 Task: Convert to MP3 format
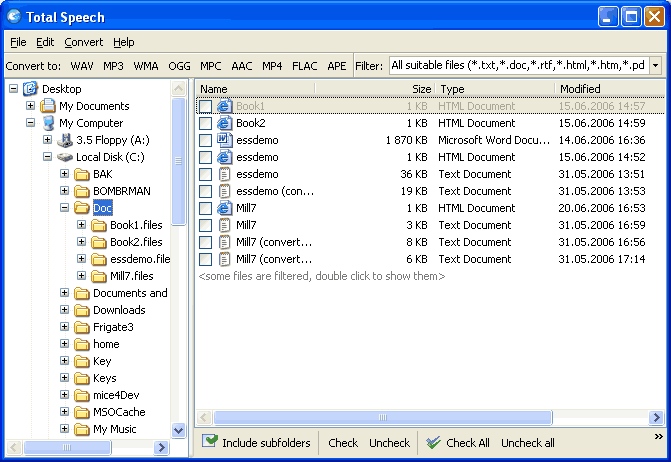113,66
